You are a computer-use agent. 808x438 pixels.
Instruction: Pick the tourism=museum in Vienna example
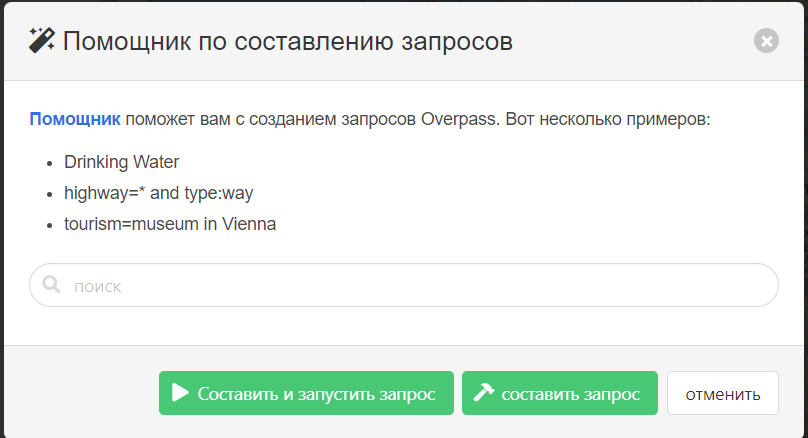(x=169, y=224)
